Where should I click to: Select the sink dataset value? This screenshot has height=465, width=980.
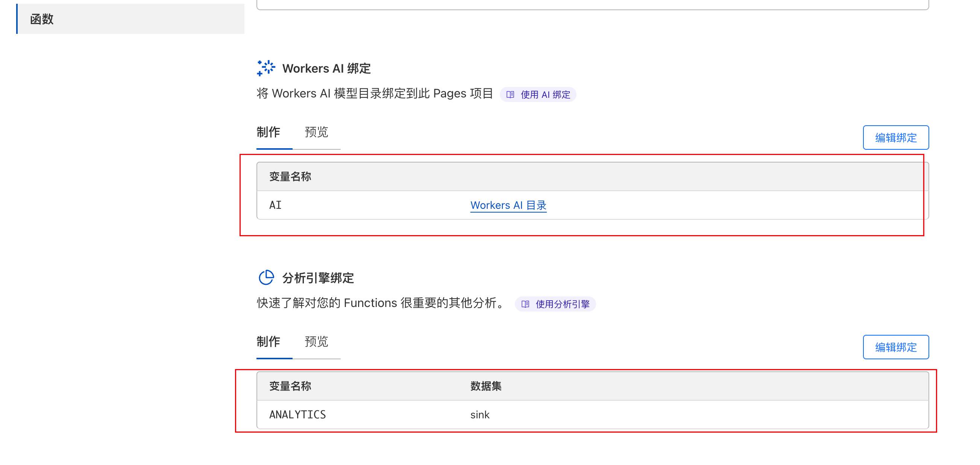[480, 415]
